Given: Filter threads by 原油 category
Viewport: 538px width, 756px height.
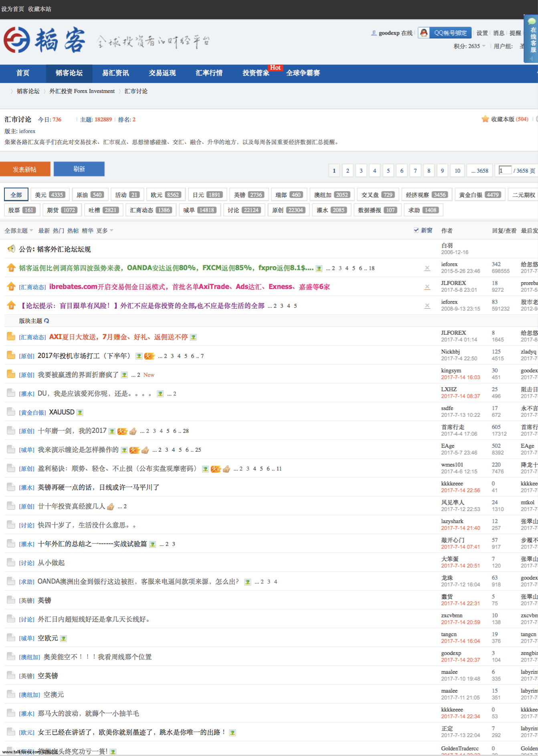Looking at the screenshot, I should coord(91,195).
